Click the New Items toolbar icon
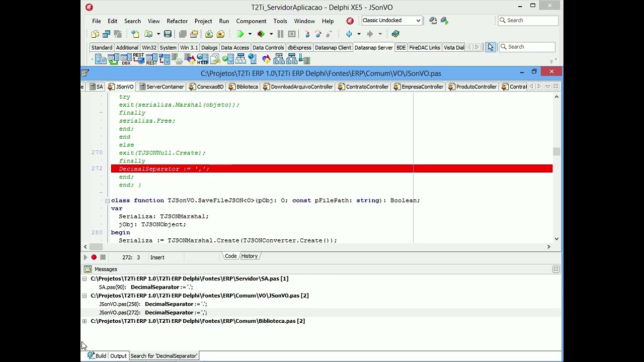Screen dimensions: 644x362 click(x=135, y=34)
